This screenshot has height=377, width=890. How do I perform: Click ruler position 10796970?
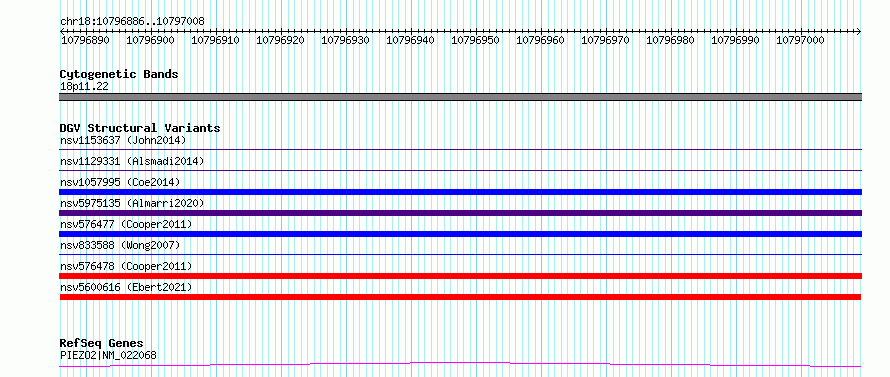(605, 40)
